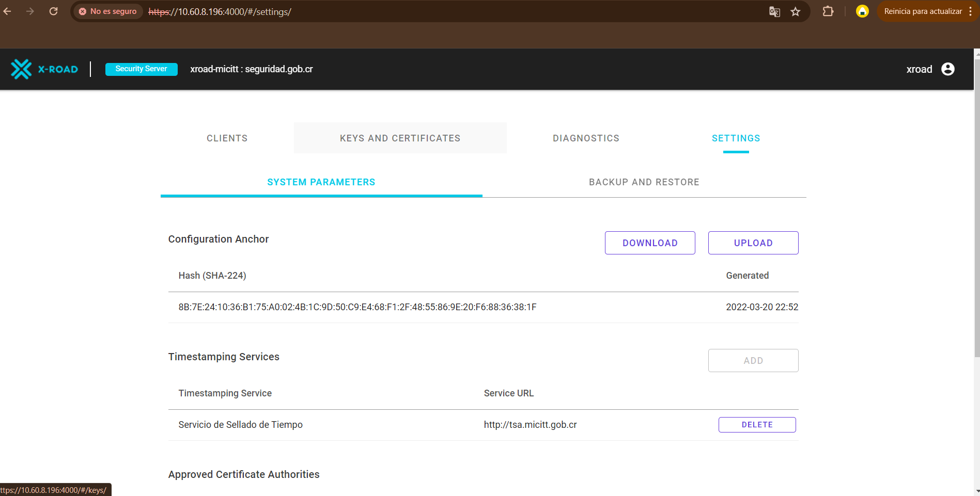Click the browser back arrow
This screenshot has width=980, height=496.
[x=7, y=11]
